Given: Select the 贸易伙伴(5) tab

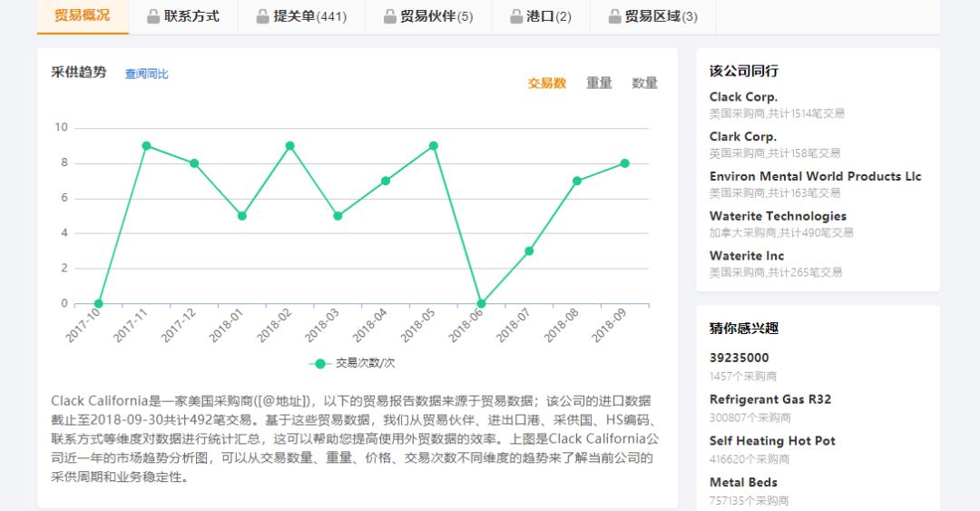Looking at the screenshot, I should click(428, 16).
